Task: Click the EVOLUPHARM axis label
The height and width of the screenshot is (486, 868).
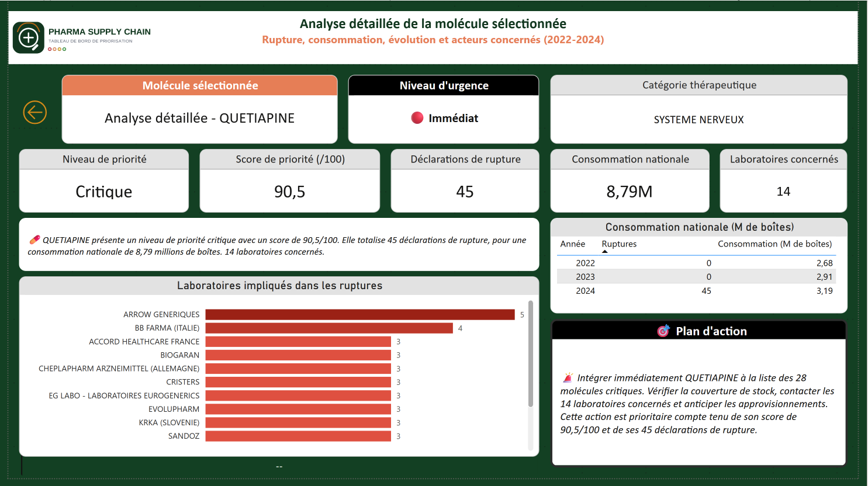Action: coord(174,409)
